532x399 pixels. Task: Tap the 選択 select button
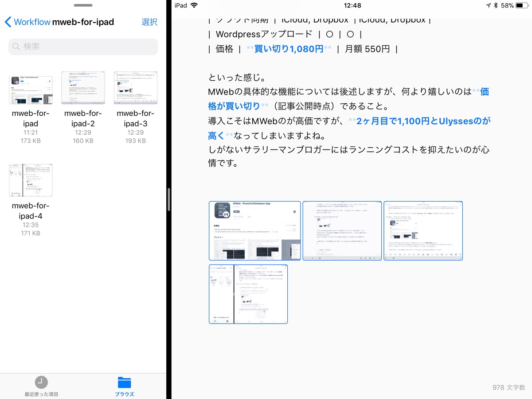click(x=149, y=22)
